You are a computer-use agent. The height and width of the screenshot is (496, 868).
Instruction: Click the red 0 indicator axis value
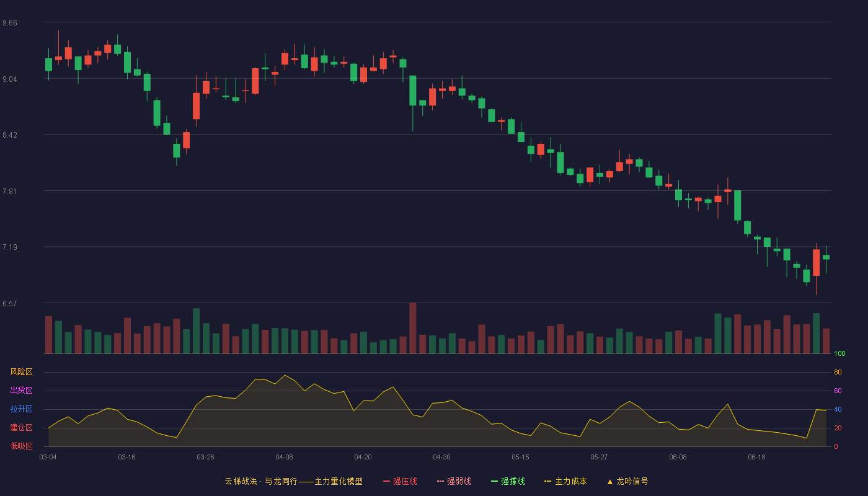(x=836, y=446)
